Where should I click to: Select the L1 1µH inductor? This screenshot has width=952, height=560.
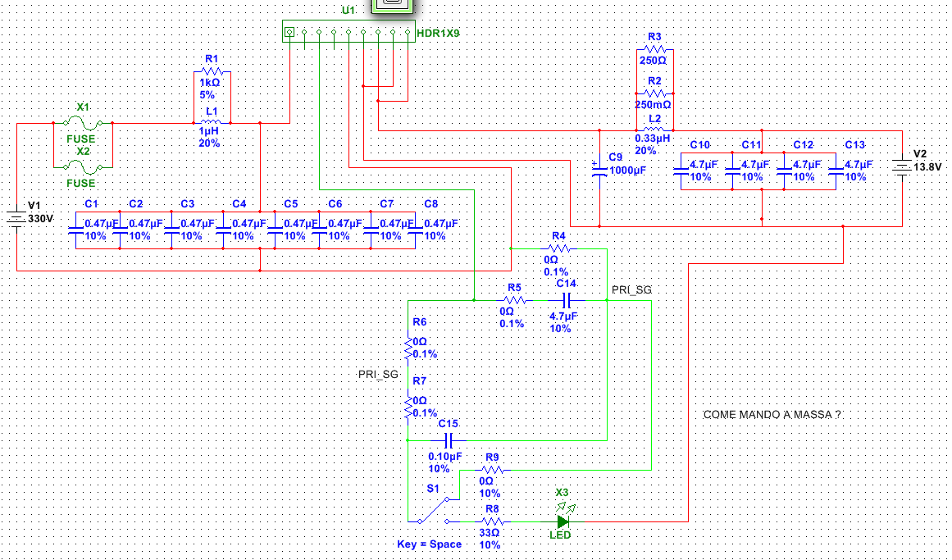(212, 123)
